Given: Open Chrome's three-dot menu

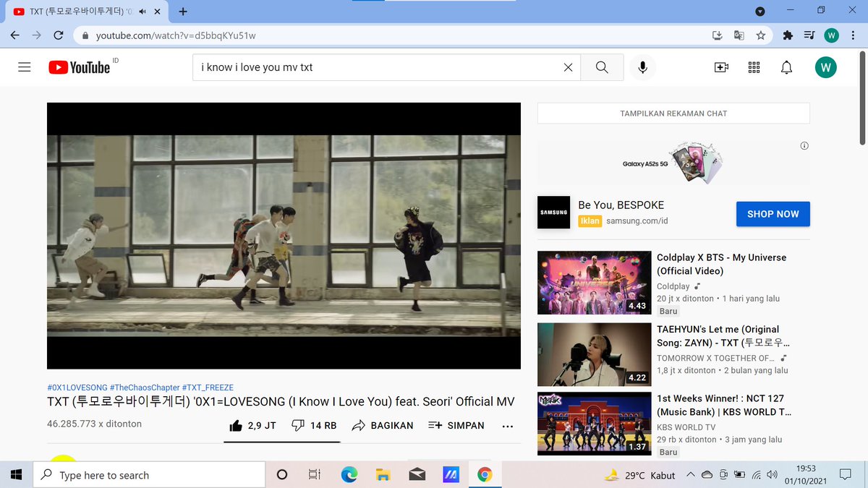Looking at the screenshot, I should pyautogui.click(x=852, y=35).
